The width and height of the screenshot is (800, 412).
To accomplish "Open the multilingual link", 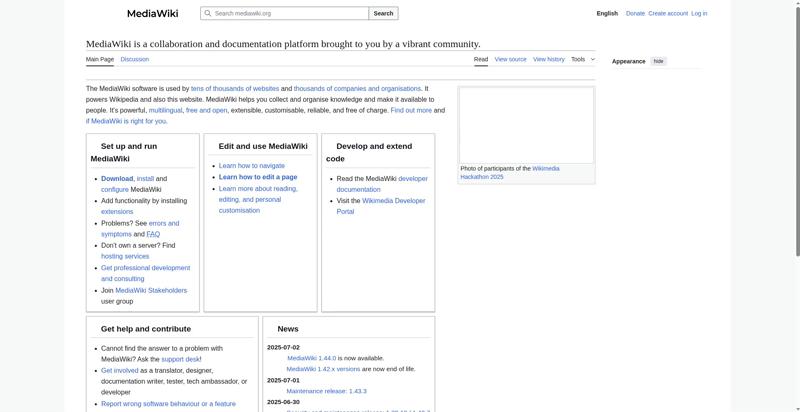I will click(165, 111).
